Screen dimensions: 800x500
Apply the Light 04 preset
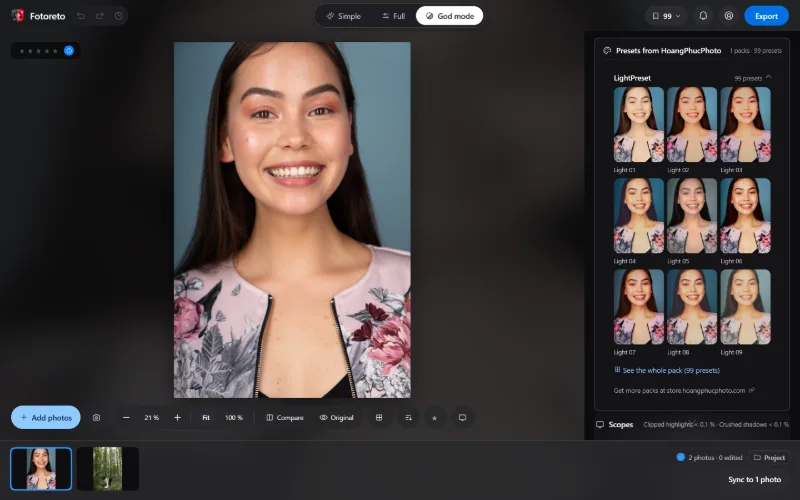point(639,216)
